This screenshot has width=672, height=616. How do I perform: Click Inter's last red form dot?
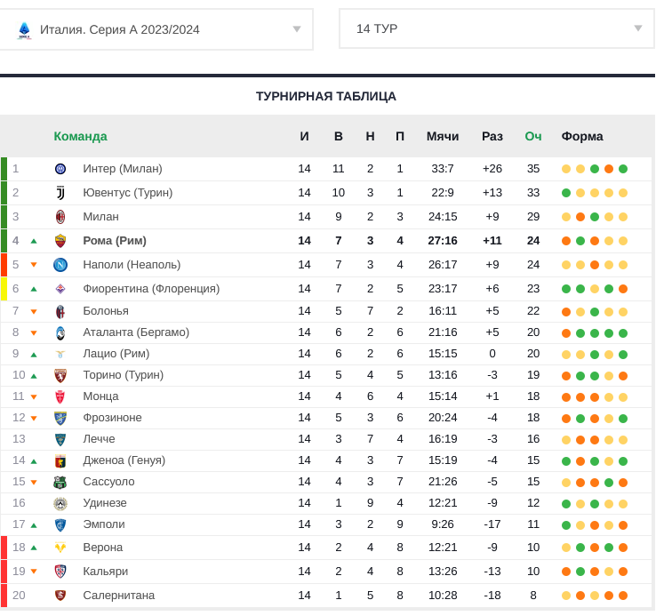(x=609, y=169)
